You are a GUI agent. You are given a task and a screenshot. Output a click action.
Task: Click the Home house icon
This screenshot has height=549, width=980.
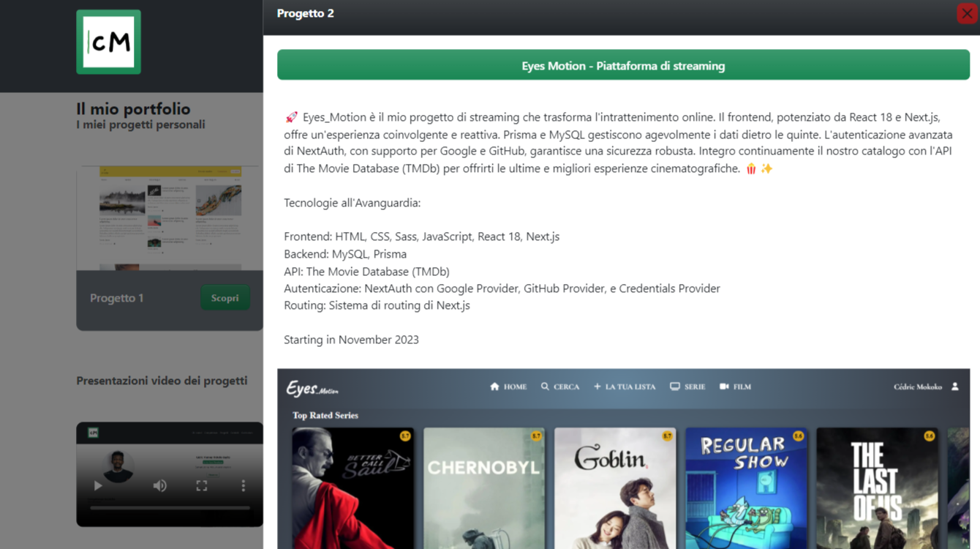tap(494, 386)
